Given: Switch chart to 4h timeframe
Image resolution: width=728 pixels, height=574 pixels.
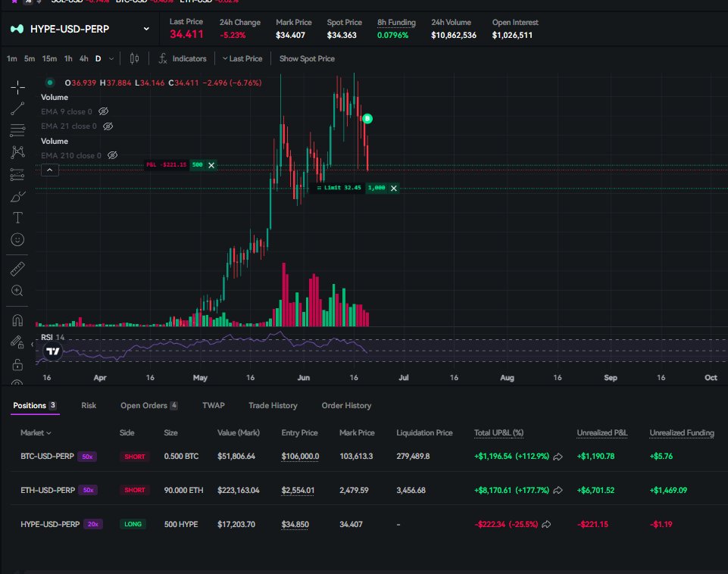Looking at the screenshot, I should point(83,58).
